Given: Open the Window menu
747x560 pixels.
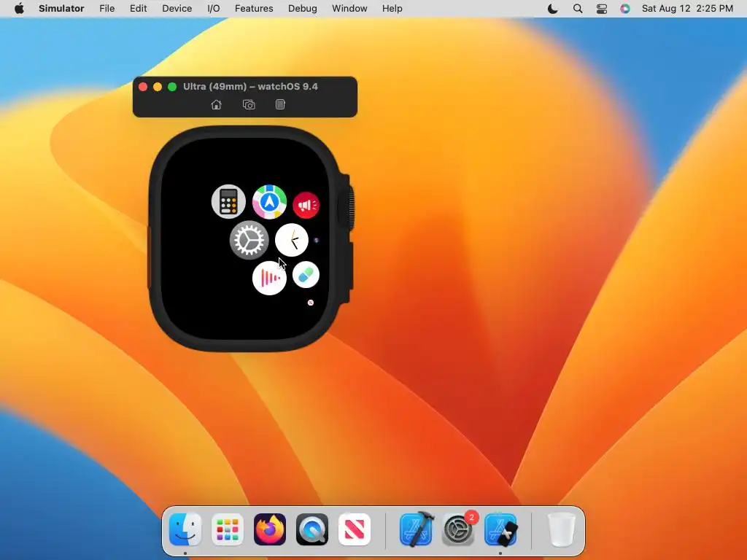Looking at the screenshot, I should coord(349,9).
